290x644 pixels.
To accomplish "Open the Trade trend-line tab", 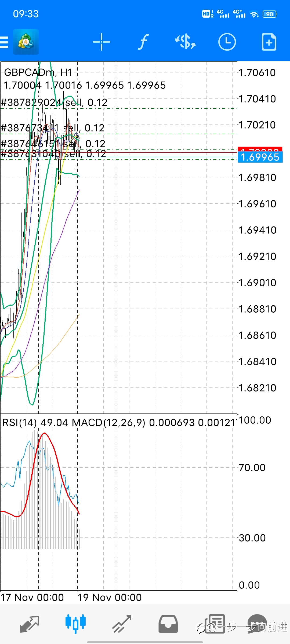I will click(122, 624).
